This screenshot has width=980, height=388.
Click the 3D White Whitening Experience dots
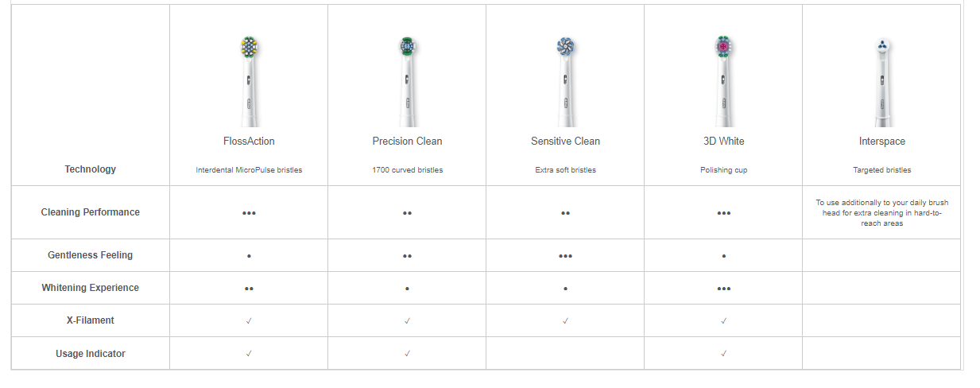tap(723, 289)
